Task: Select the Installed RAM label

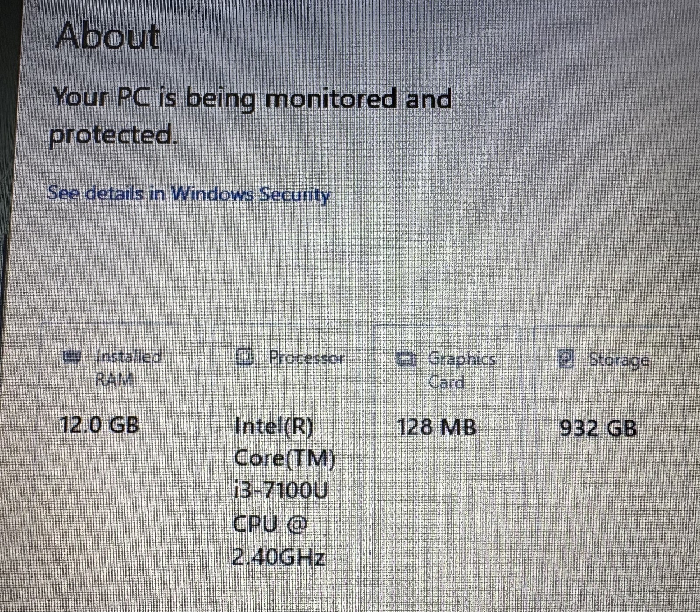Action: point(129,368)
